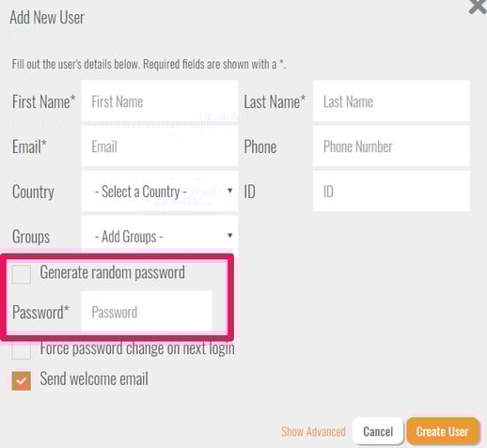The height and width of the screenshot is (448, 487).
Task: Uncheck Send welcome email checkbox
Action: point(22,380)
